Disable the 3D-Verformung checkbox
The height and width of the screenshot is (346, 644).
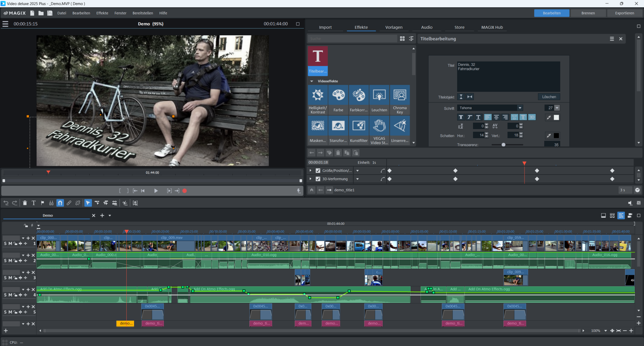click(318, 179)
